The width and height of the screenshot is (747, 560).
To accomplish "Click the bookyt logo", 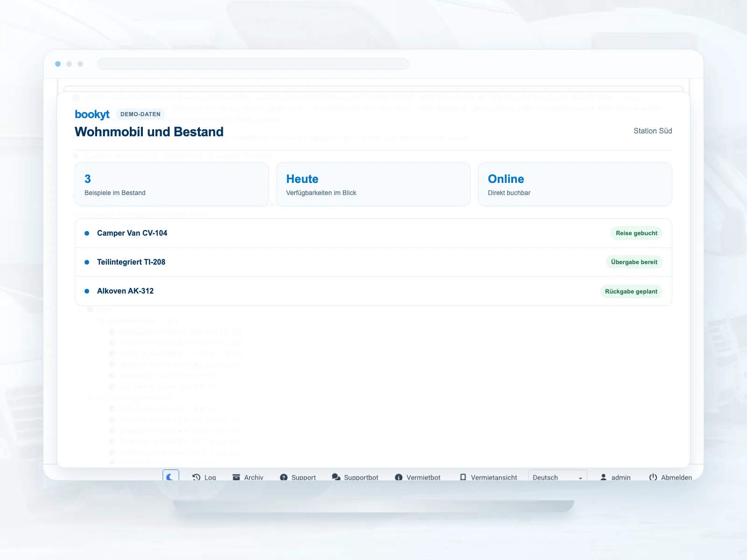I will pos(92,114).
